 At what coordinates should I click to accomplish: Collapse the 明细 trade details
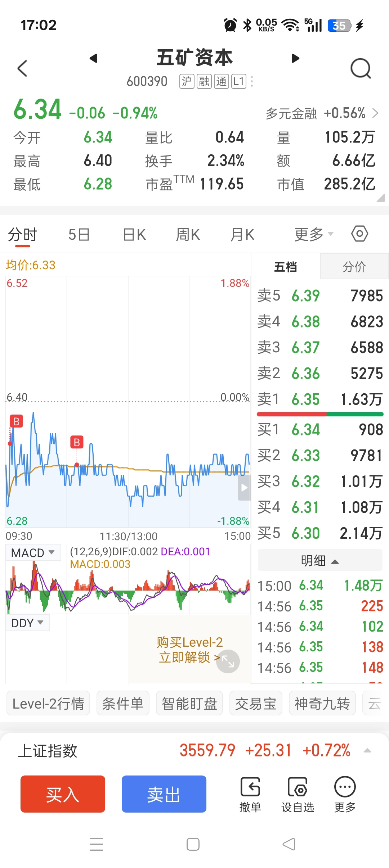click(x=320, y=560)
